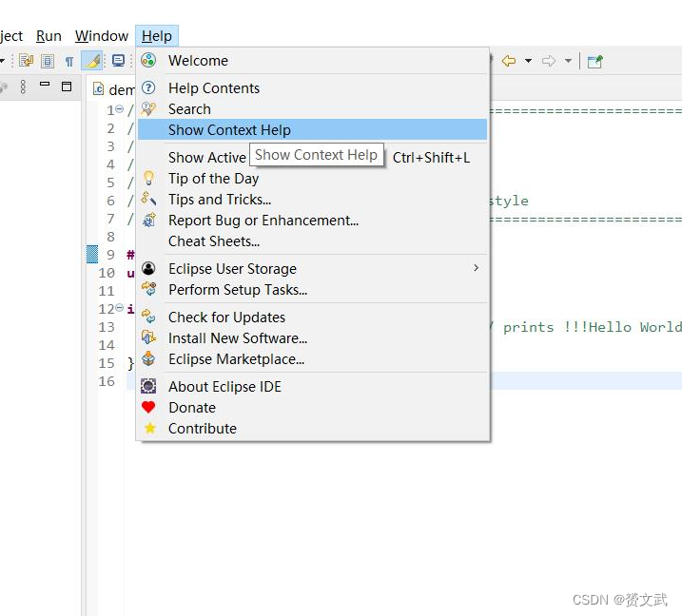Click the Forward navigation arrow

pos(549,61)
